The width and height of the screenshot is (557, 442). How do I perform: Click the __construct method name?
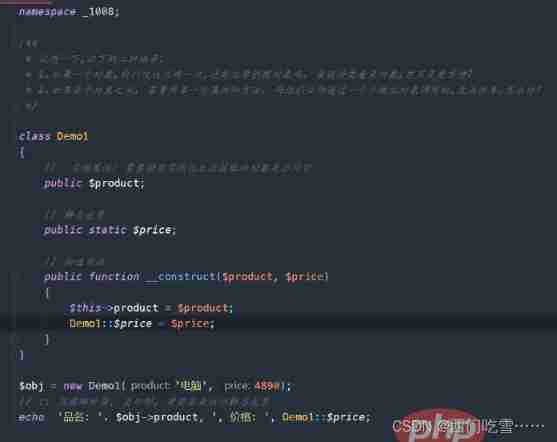point(182,276)
